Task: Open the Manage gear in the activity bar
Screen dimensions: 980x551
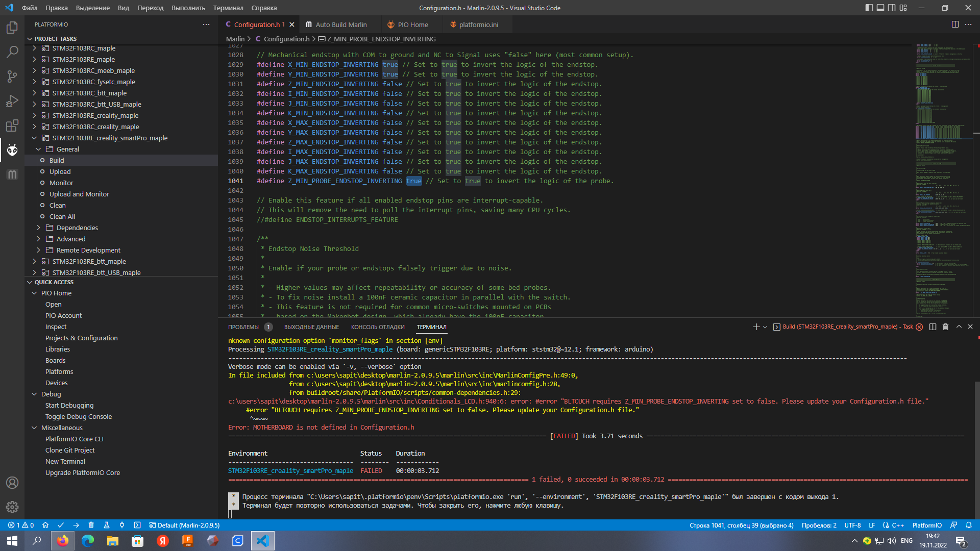Action: pyautogui.click(x=12, y=507)
